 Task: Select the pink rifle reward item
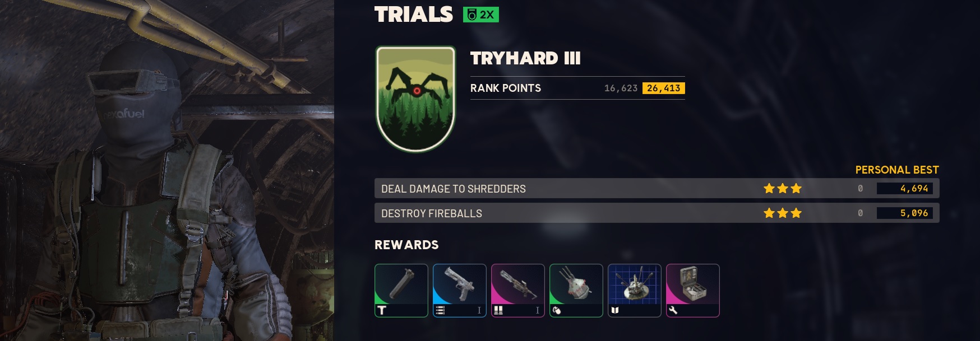[518, 291]
